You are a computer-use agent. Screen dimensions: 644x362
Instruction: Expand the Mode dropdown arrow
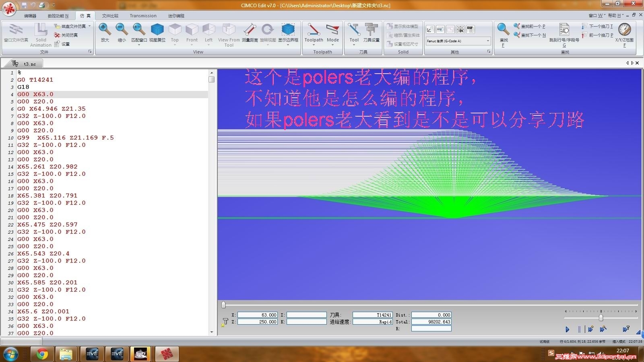[332, 45]
